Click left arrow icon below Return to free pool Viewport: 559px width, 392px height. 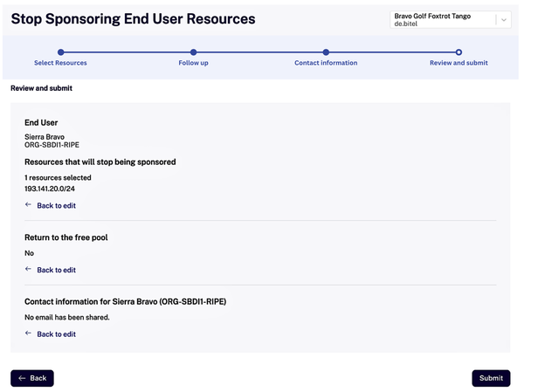(x=28, y=270)
